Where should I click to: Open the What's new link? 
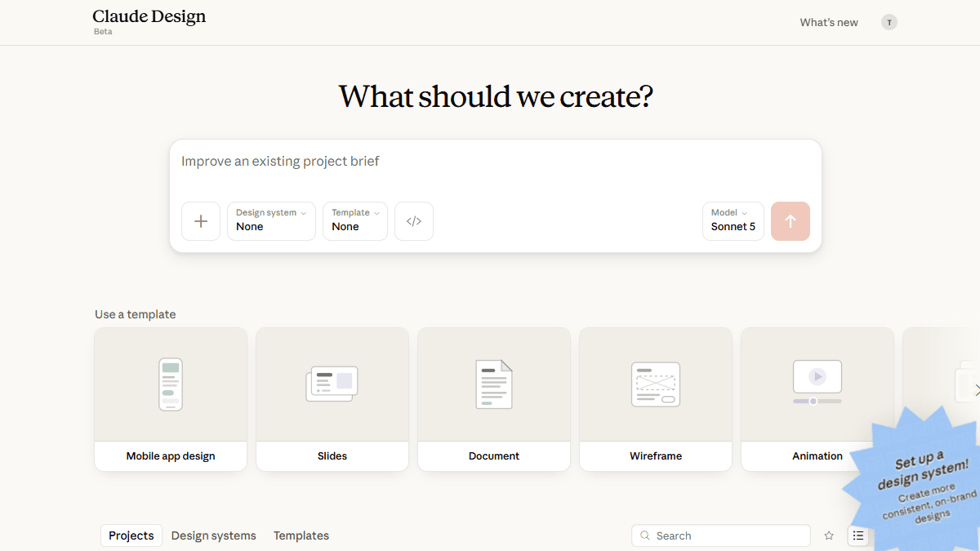(x=829, y=22)
